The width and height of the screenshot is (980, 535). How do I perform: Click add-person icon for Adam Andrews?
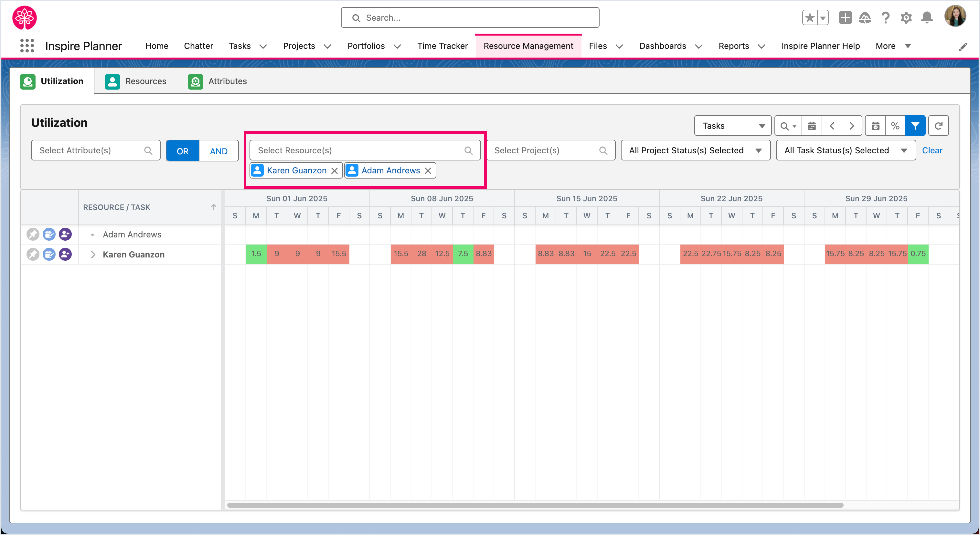[x=65, y=234]
